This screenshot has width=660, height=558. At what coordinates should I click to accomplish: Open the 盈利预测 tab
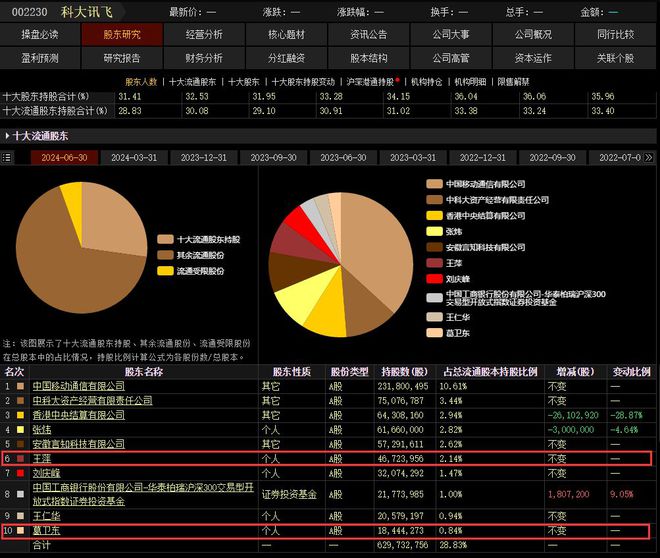(40, 58)
